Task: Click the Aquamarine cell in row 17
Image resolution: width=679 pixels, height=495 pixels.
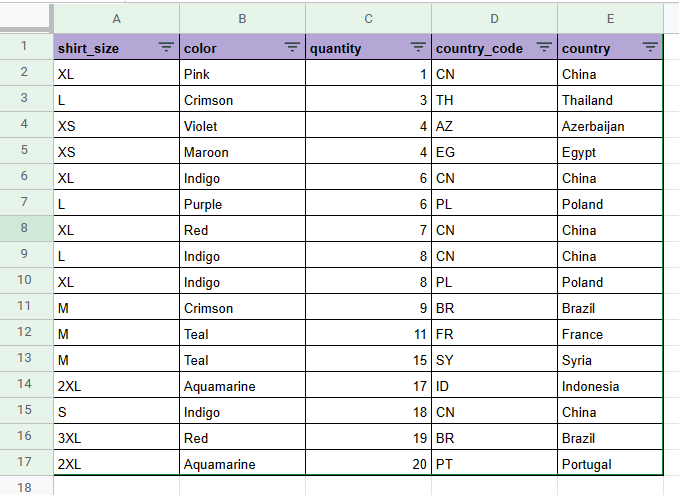Action: 242,463
